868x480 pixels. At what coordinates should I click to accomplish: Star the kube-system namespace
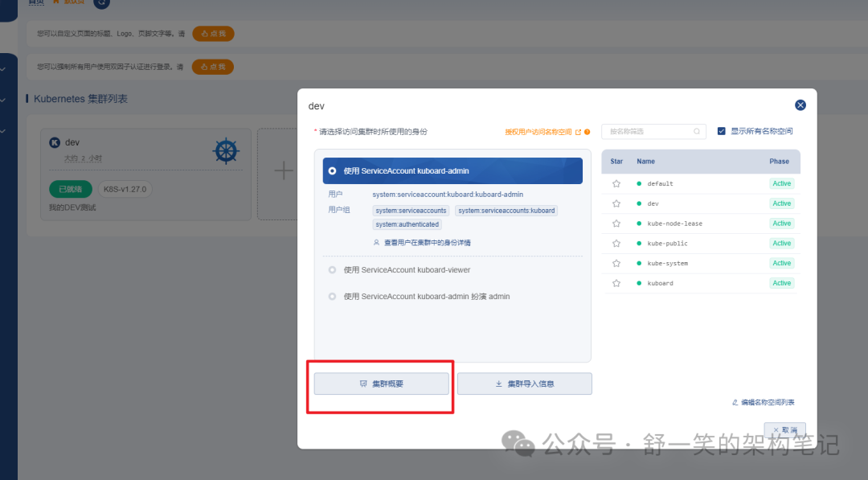click(x=616, y=264)
